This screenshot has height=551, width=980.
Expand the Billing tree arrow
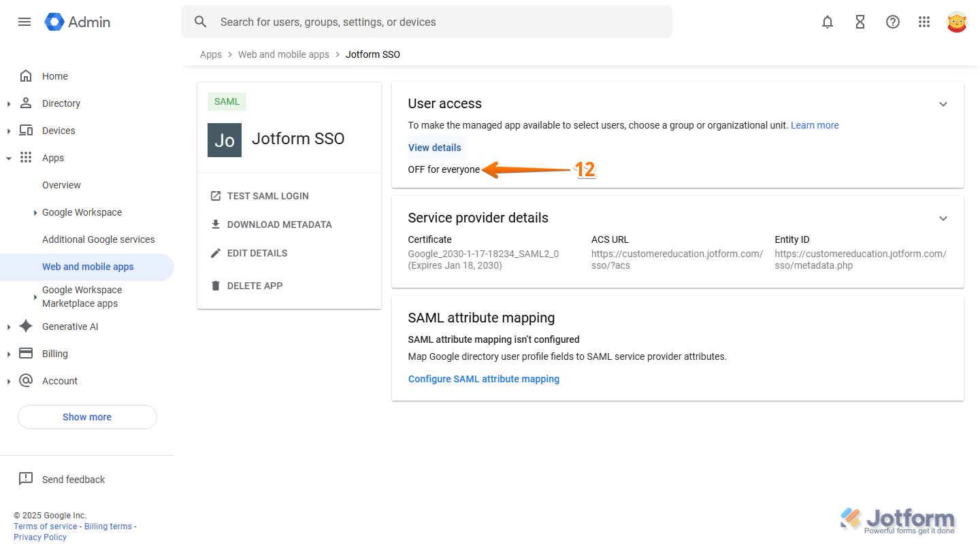(x=9, y=354)
